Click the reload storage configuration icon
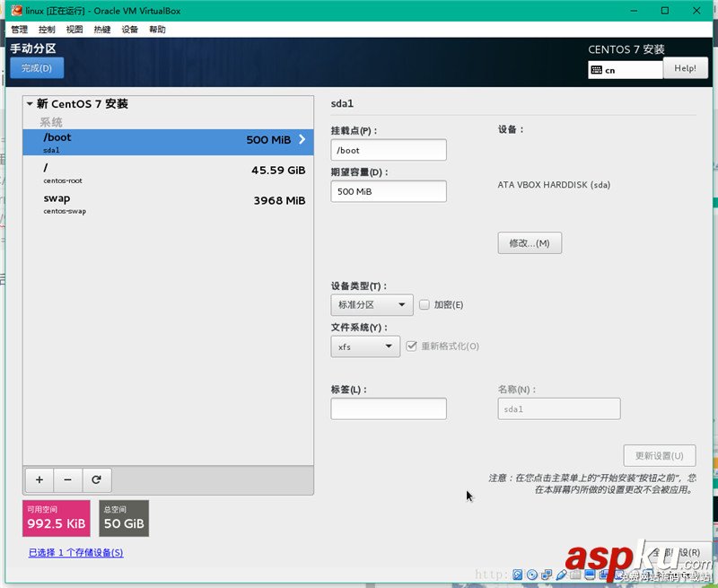Screen dimensions: 718x588 [x=97, y=480]
